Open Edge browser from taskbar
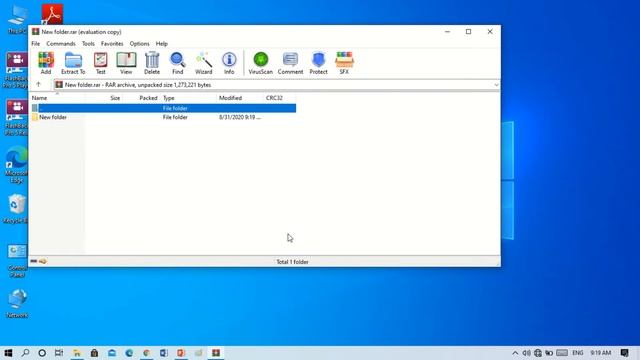 coord(129,353)
